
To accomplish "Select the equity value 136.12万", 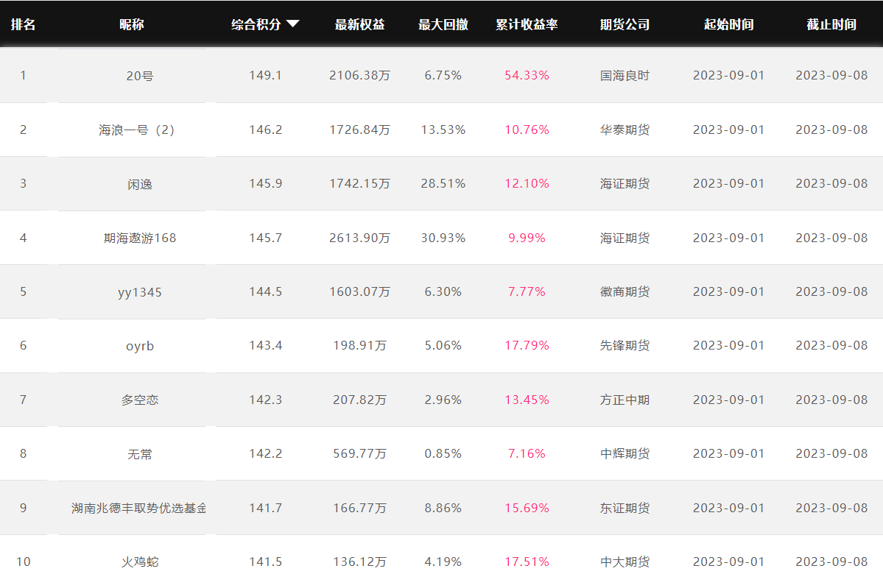I will [360, 562].
